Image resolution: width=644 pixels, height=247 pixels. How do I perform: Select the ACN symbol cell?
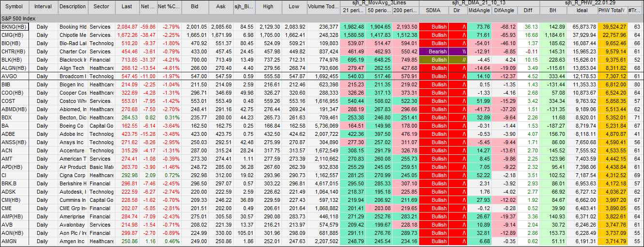click(15, 150)
